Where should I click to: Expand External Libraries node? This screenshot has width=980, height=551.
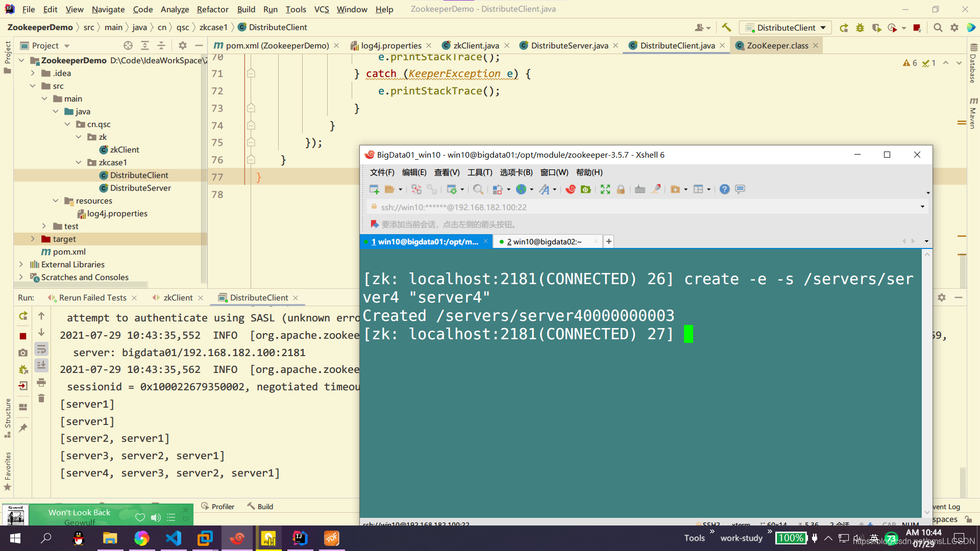21,264
